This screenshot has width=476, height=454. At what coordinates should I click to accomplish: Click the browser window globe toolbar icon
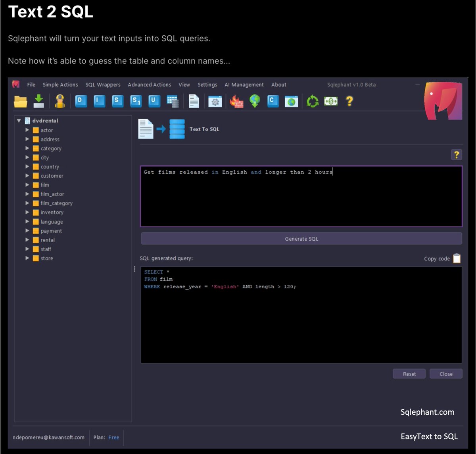(292, 102)
